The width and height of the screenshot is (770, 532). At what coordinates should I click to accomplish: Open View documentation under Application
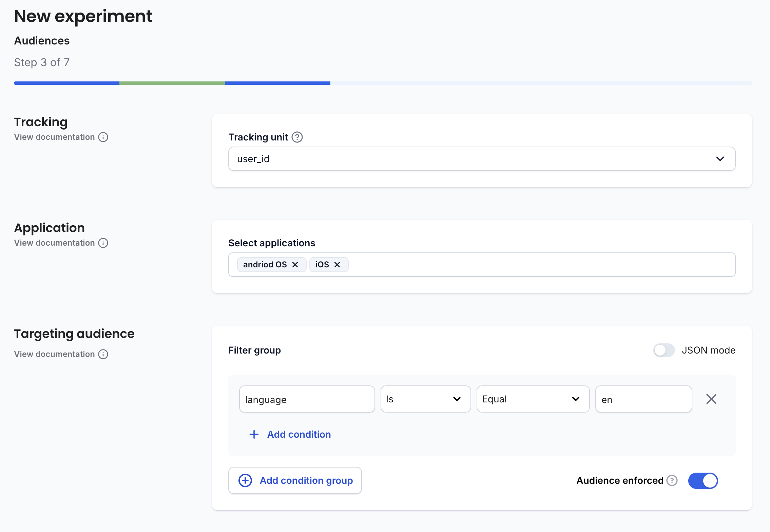(54, 243)
